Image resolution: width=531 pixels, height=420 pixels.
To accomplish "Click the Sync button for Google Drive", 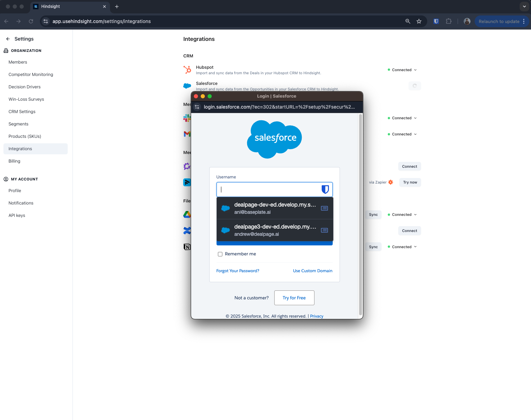I will pyautogui.click(x=373, y=214).
